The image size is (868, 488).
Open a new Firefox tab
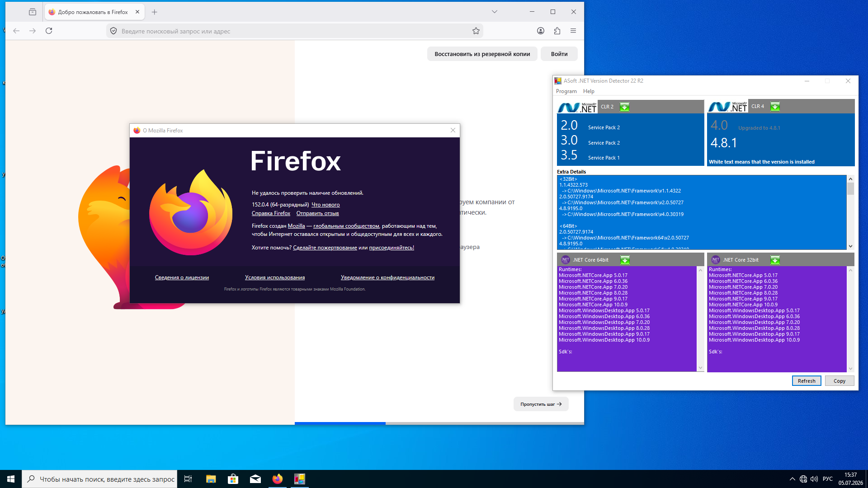click(x=155, y=12)
